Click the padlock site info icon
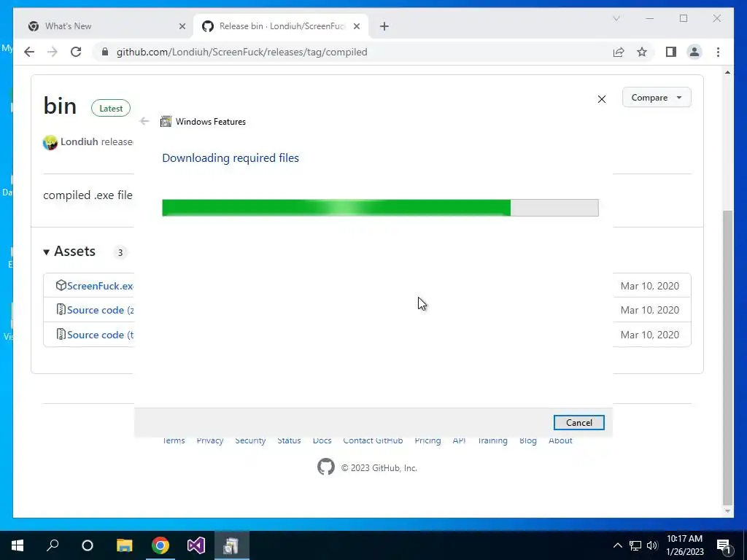Viewport: 747px width, 560px height. [x=105, y=52]
